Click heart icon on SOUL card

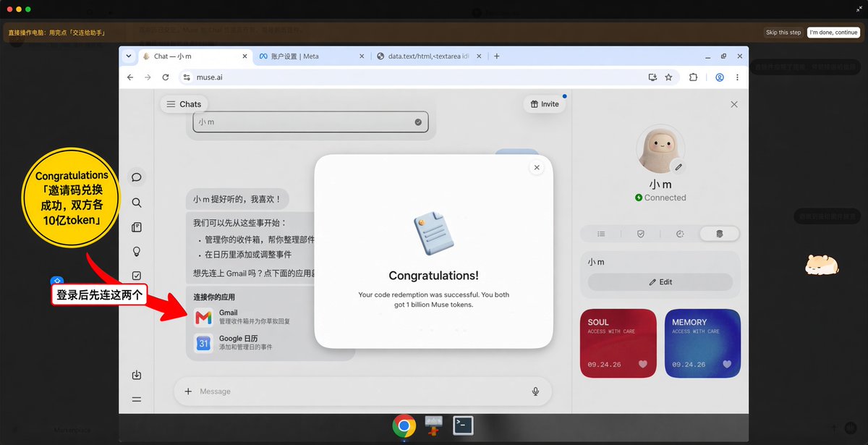click(x=643, y=364)
